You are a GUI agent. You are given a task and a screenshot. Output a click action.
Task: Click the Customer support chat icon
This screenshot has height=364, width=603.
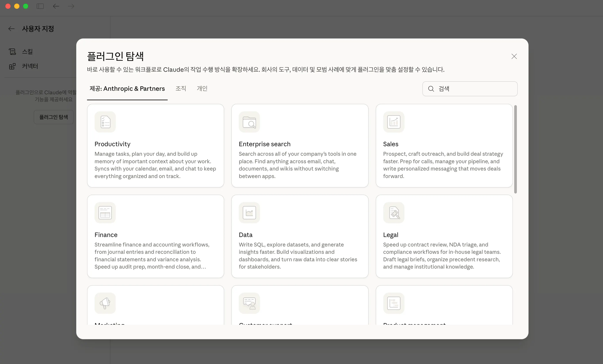(249, 303)
